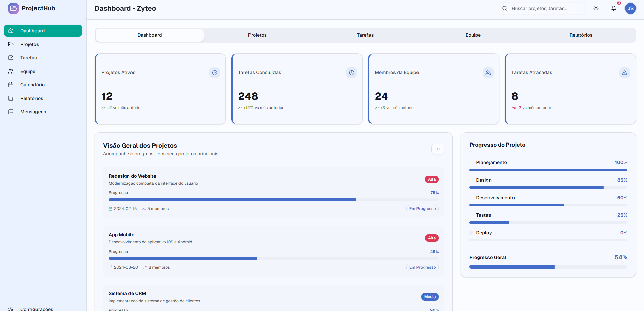Image resolution: width=644 pixels, height=311 pixels.
Task: Select the Calendário icon in sidebar
Action: coord(11,85)
